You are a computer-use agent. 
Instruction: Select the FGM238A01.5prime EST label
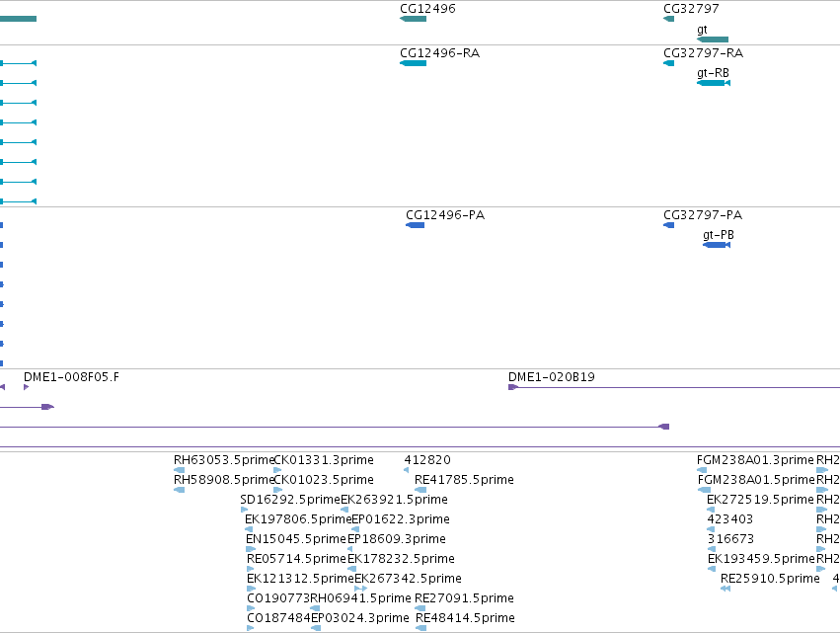click(756, 480)
